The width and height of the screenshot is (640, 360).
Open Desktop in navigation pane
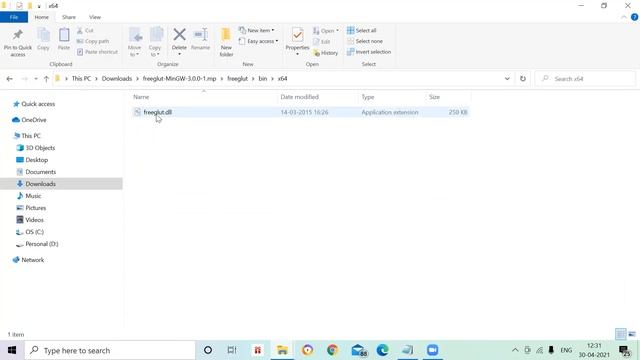(x=36, y=160)
